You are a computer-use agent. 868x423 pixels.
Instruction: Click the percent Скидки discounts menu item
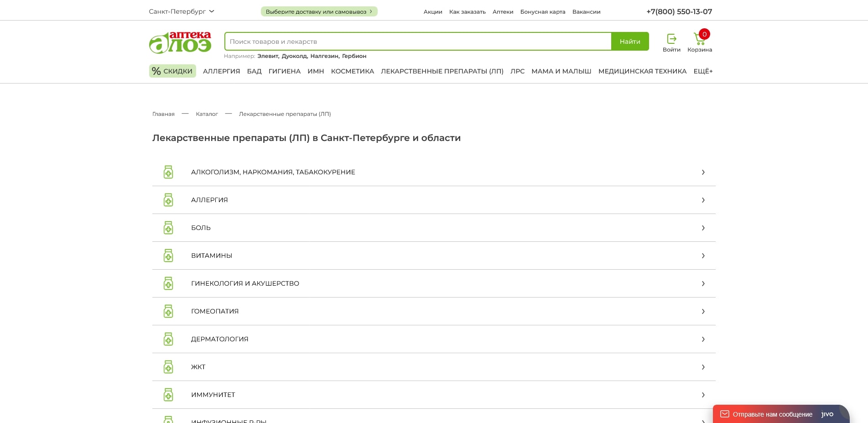tap(172, 71)
